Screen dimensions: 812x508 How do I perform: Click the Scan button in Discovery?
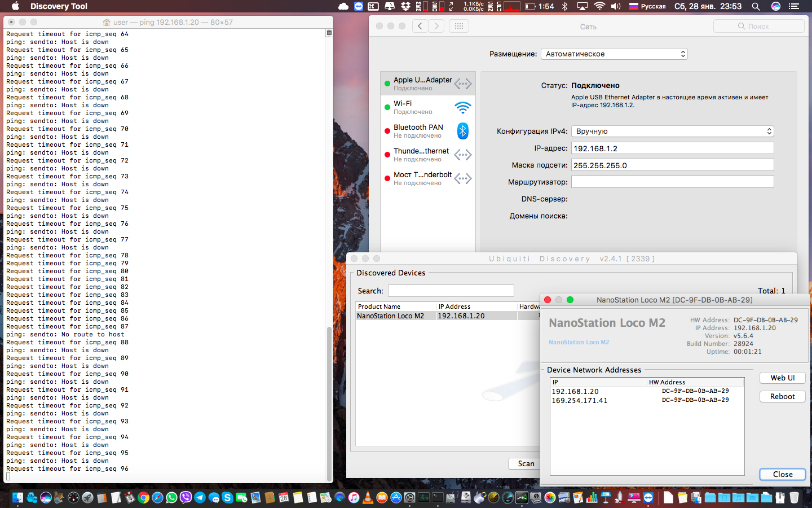coord(526,463)
